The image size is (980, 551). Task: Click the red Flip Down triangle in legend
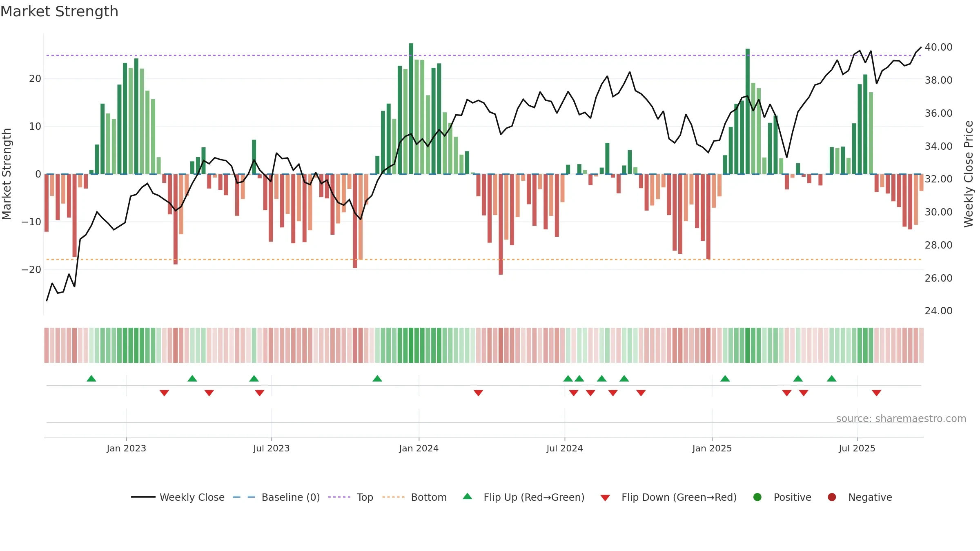coord(605,498)
